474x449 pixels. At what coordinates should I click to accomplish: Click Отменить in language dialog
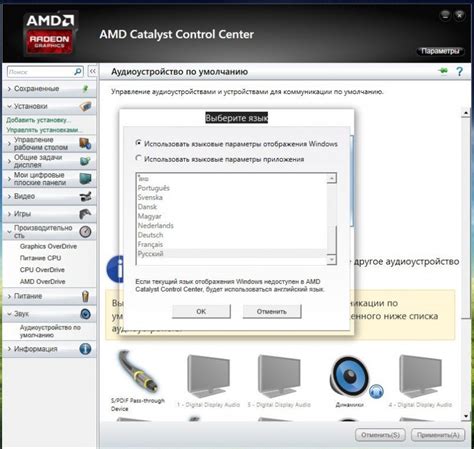(x=272, y=311)
